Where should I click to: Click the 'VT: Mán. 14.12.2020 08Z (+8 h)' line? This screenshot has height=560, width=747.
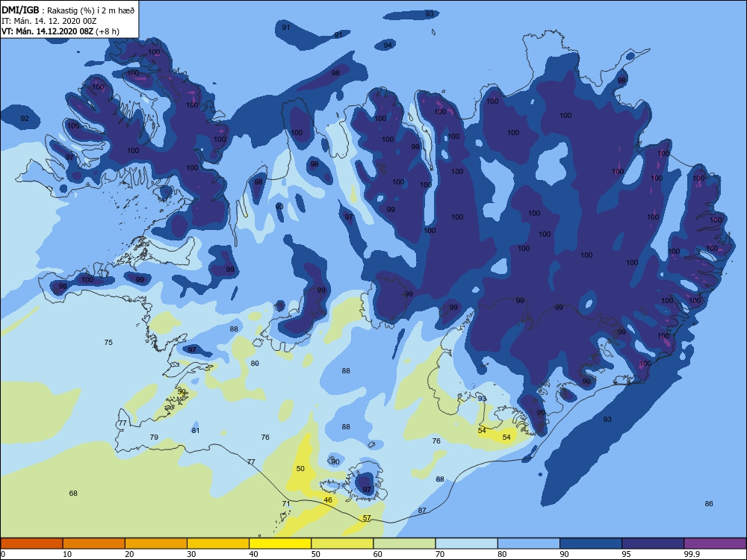(x=61, y=31)
